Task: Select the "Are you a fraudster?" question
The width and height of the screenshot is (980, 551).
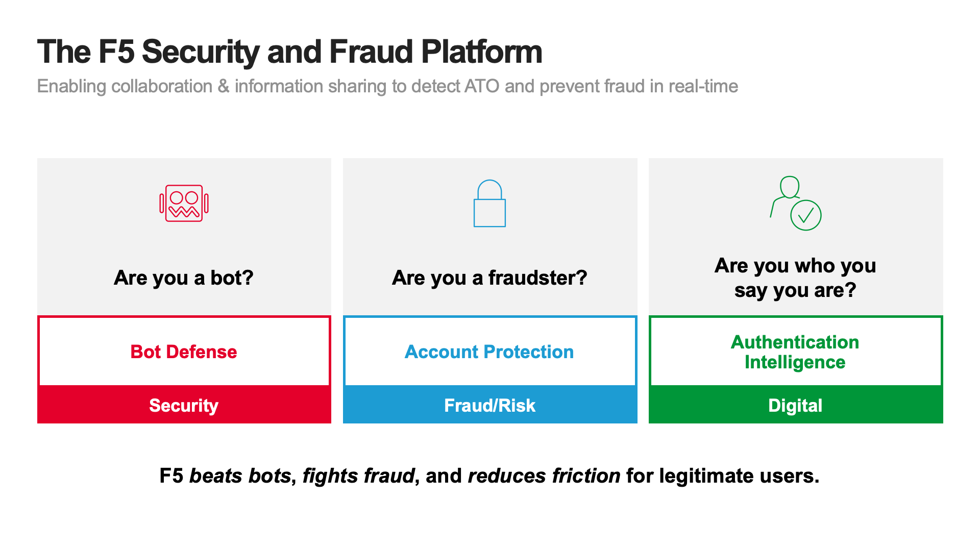Action: [489, 278]
